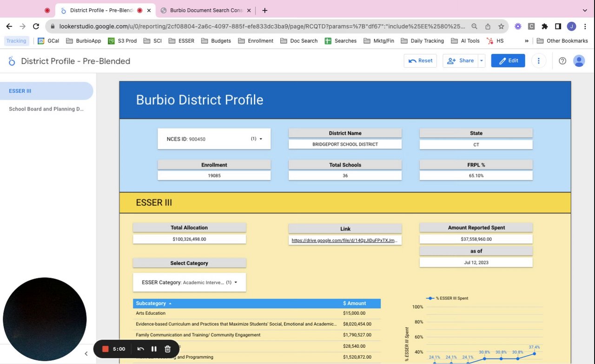This screenshot has width=595, height=364.
Task: Open the Tracking bookmark
Action: pyautogui.click(x=16, y=41)
